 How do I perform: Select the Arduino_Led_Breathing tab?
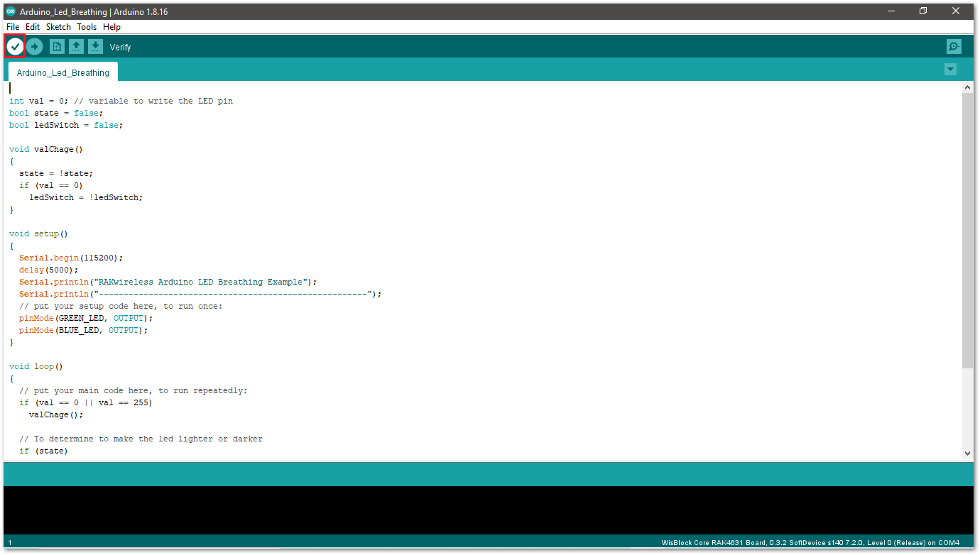point(63,72)
